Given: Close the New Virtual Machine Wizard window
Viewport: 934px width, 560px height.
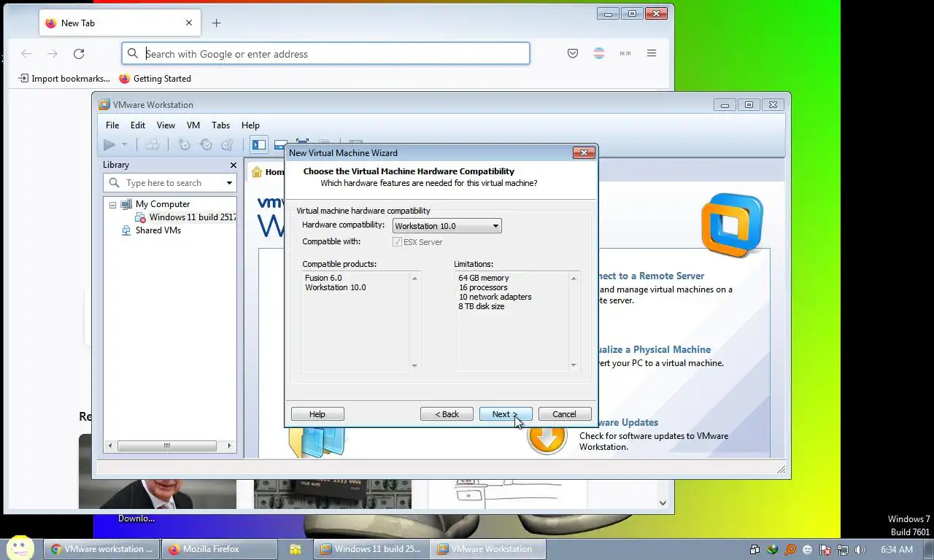Looking at the screenshot, I should coord(583,152).
